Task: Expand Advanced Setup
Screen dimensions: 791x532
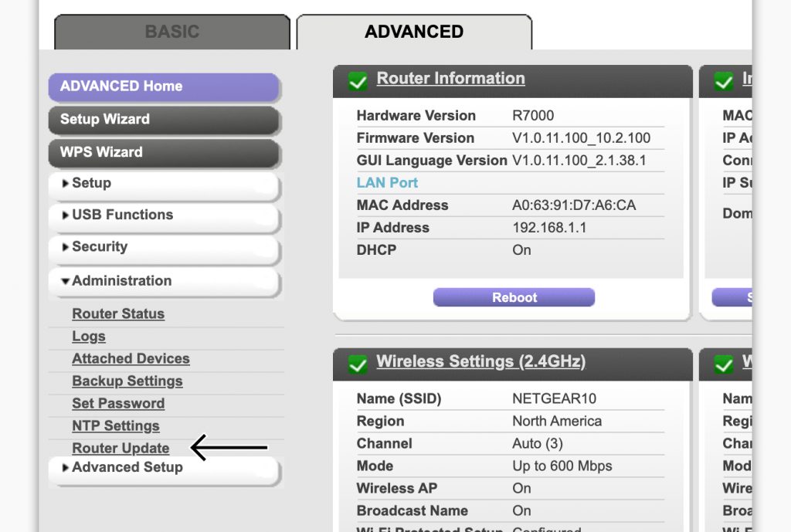Action: [127, 466]
